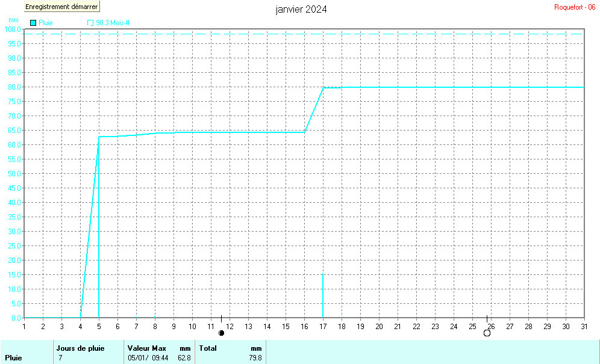Click the 62.8 max value cell
600x364 pixels.
[184, 358]
